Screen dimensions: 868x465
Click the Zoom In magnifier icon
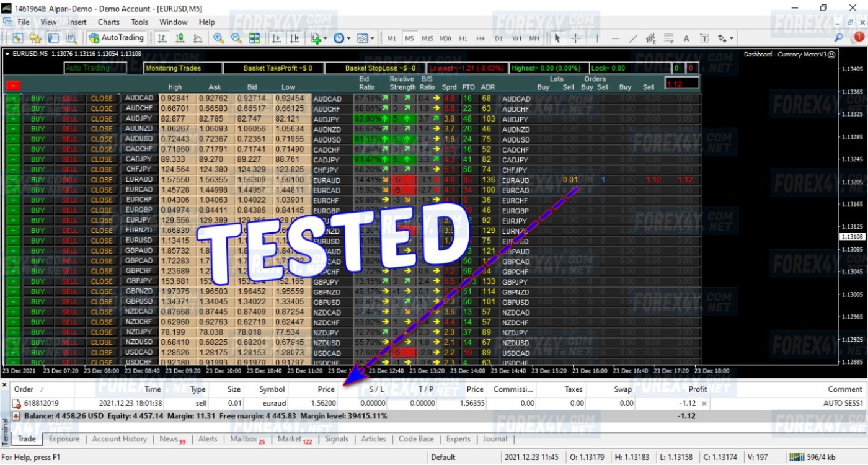click(218, 38)
